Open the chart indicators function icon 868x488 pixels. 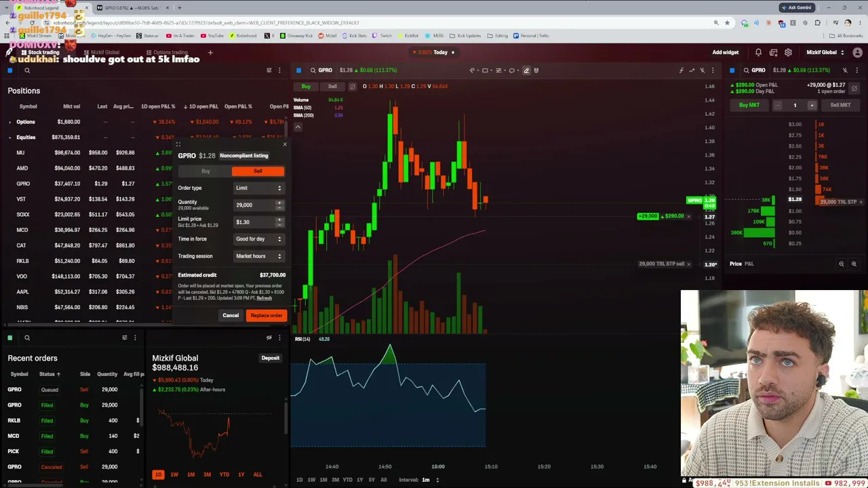click(682, 70)
